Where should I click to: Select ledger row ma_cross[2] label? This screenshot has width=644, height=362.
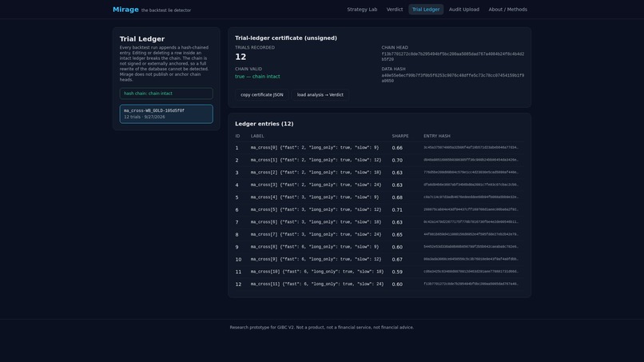point(316,173)
